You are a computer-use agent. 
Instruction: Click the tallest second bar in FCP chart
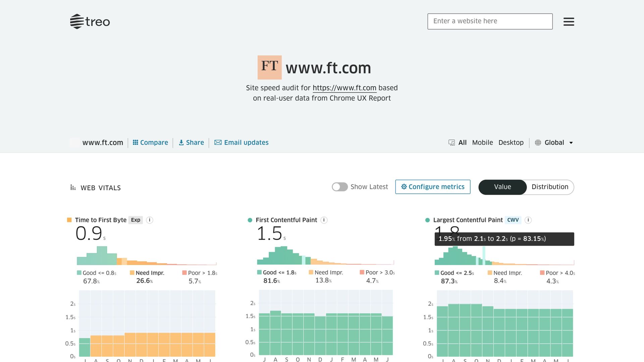coord(275,333)
